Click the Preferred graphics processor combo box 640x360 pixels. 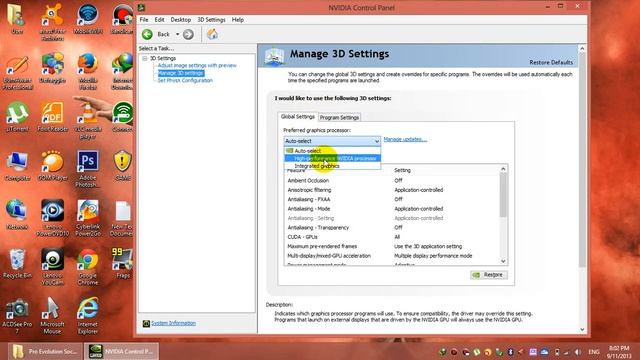point(332,141)
